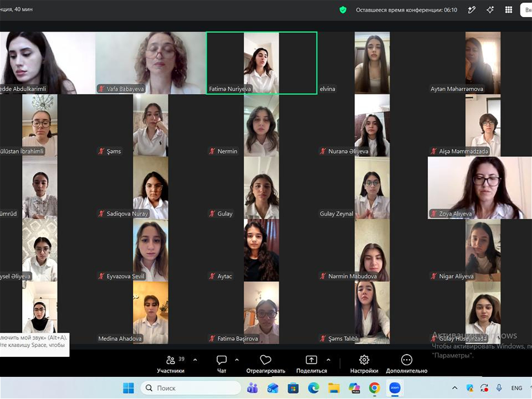
Task: Select Gulay Zeynal's video tile
Action: coord(372,188)
